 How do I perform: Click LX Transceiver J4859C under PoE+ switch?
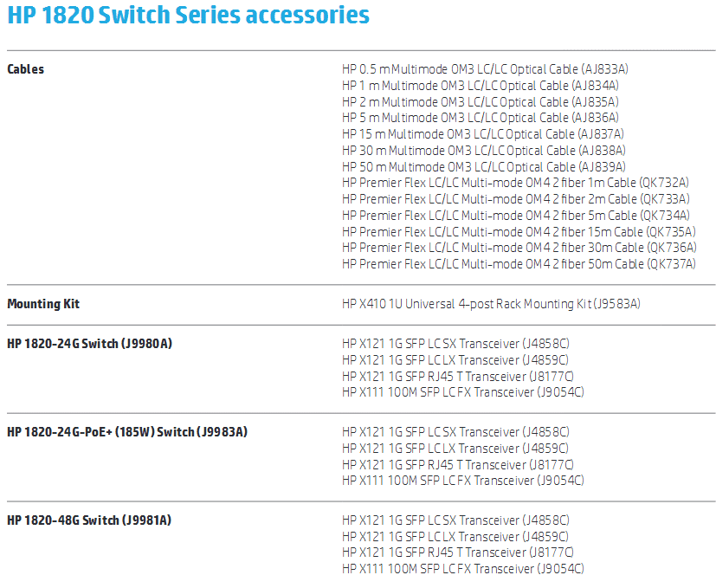455,449
